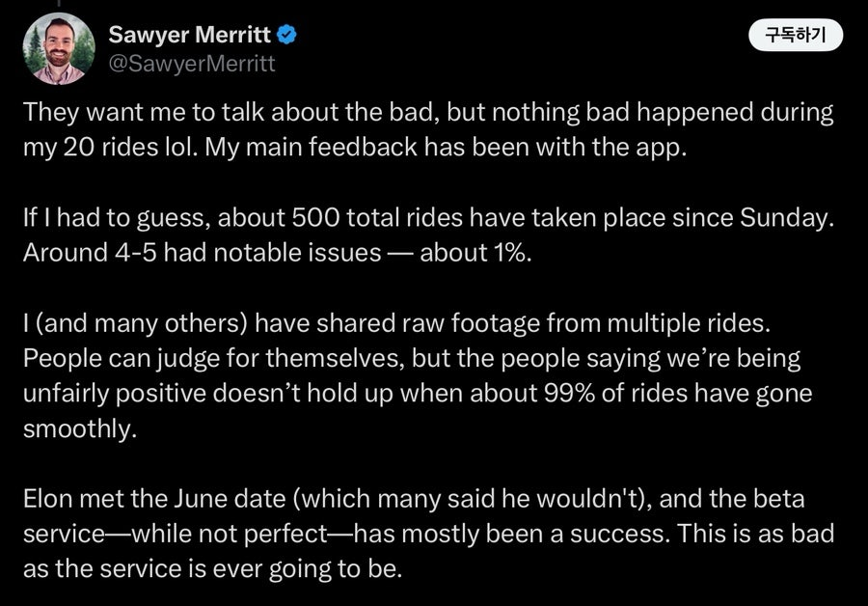868x606 pixels.
Task: Click the single word "smoothly."
Action: click(x=80, y=428)
